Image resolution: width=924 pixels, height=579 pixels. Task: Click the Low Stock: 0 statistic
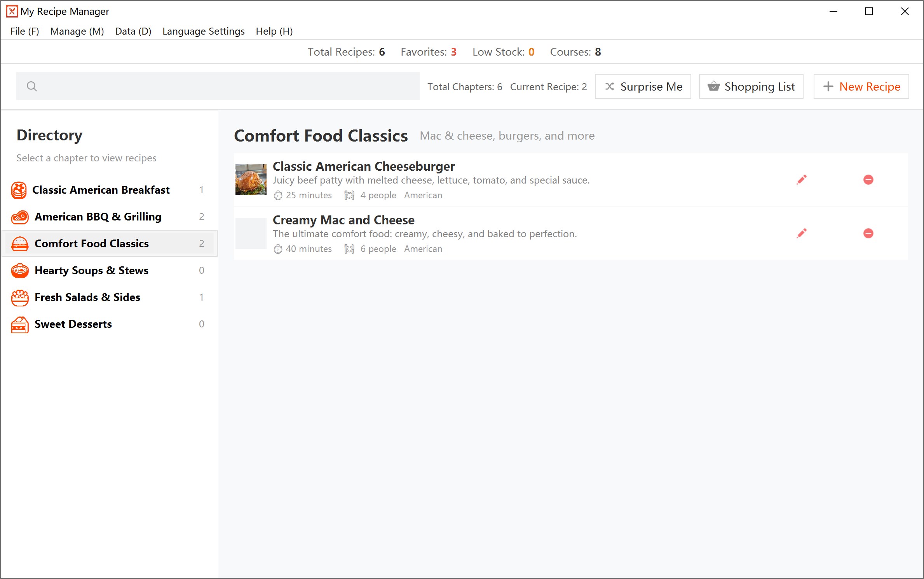click(x=504, y=52)
